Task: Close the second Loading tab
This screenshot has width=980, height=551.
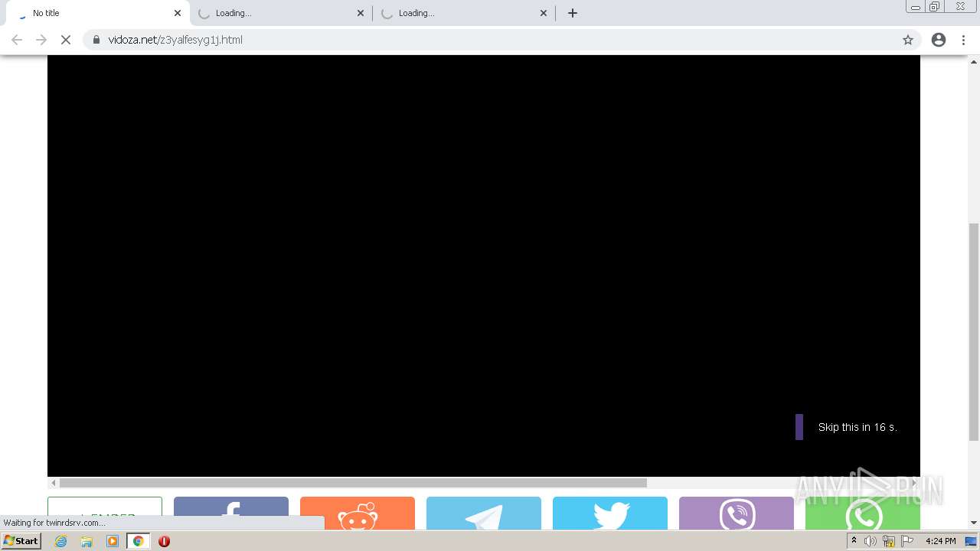Action: click(361, 13)
